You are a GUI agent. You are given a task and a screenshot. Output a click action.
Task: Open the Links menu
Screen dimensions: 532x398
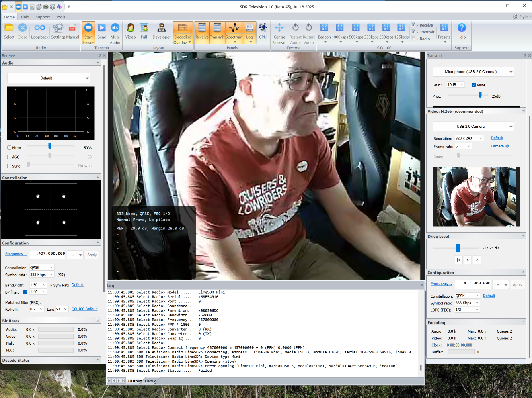click(x=25, y=17)
